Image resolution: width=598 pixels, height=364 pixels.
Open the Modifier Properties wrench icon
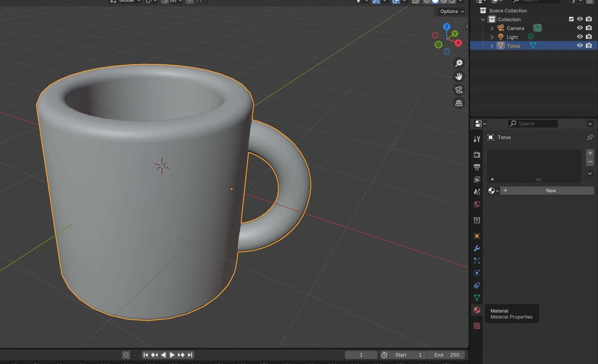click(x=477, y=248)
